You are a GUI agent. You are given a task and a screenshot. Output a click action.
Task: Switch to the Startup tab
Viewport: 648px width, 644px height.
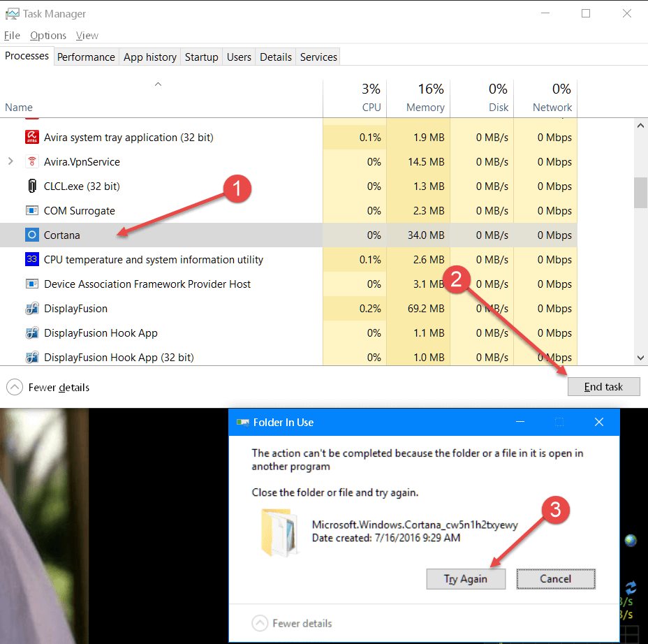point(202,57)
